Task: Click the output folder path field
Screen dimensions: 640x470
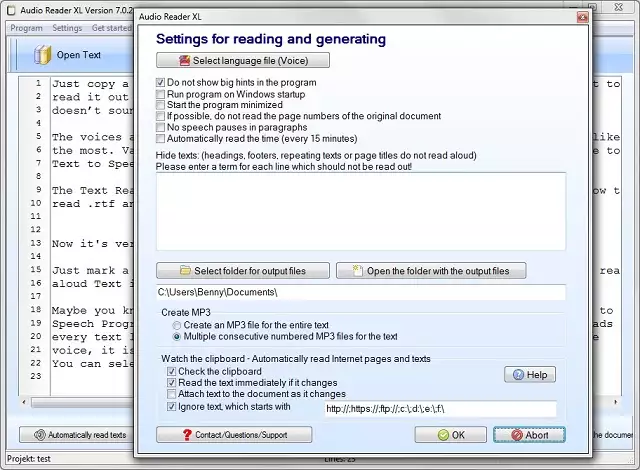Action: pos(360,293)
